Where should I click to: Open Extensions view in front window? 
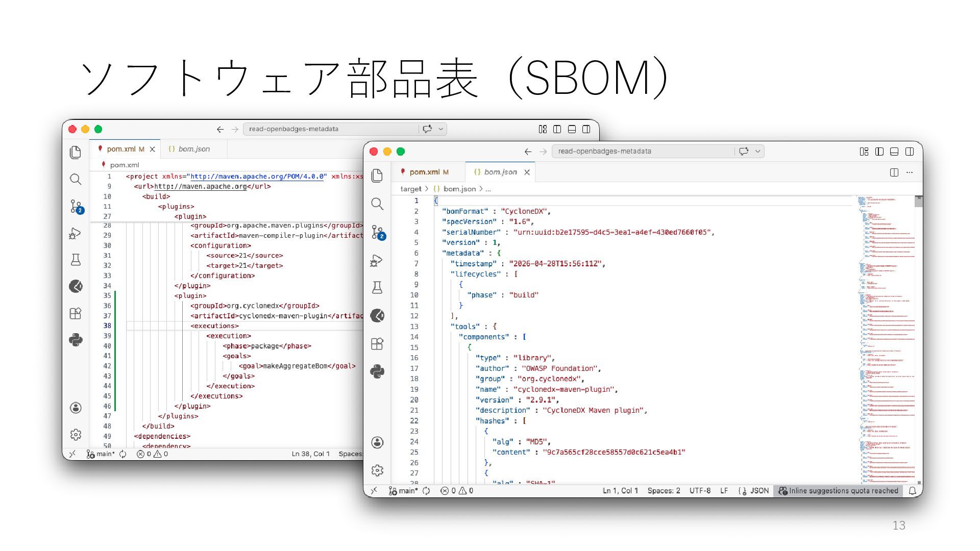pos(377,344)
